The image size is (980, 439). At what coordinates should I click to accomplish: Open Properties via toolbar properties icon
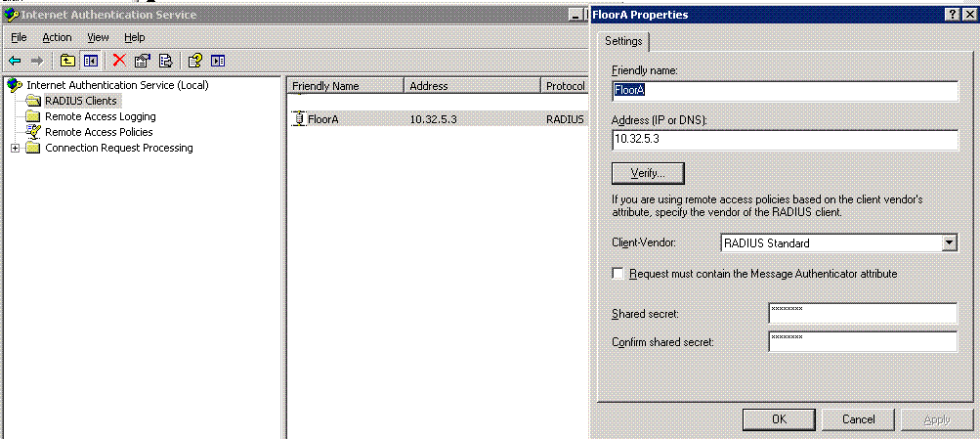click(143, 61)
